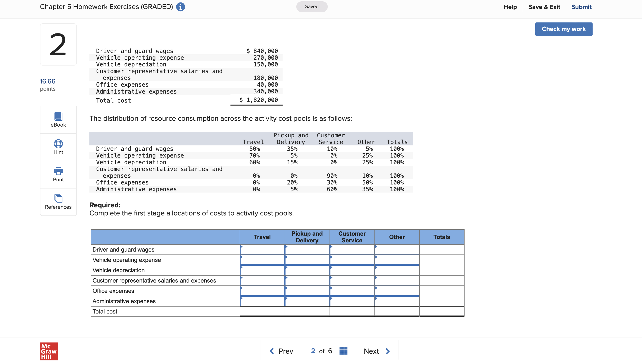The height and width of the screenshot is (364, 642).
Task: View a Hint for this question
Action: 58,147
